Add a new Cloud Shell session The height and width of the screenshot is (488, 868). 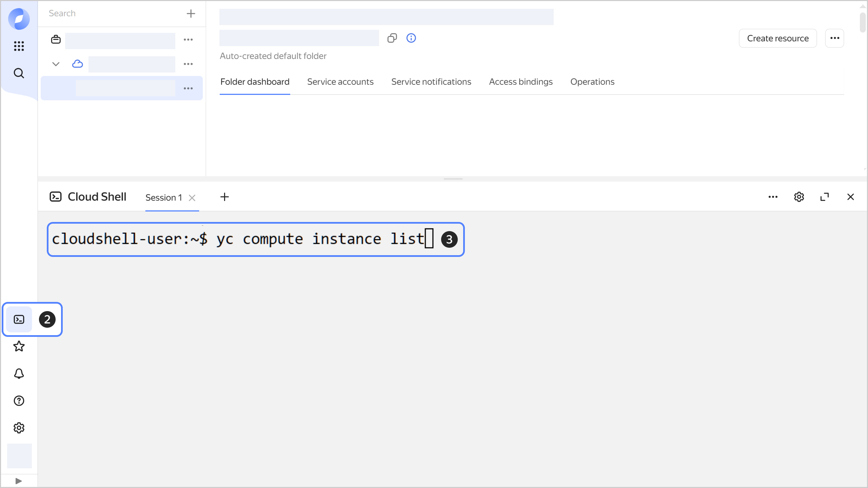coord(224,197)
